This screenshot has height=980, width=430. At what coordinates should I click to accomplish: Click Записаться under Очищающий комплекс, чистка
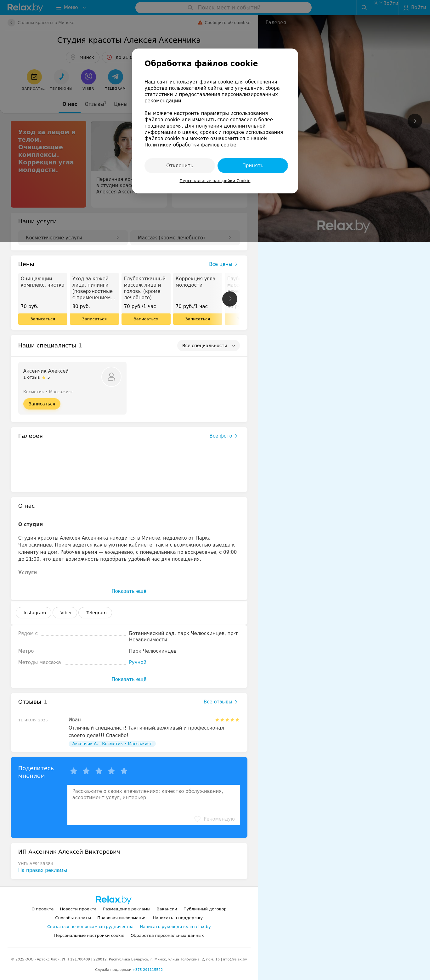click(42, 319)
